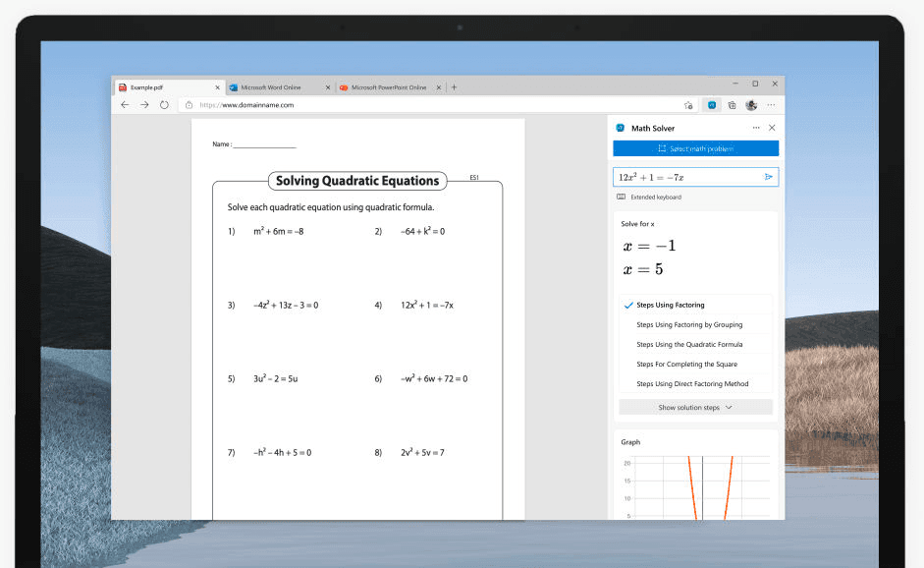Click the browser forward arrow

[x=144, y=104]
